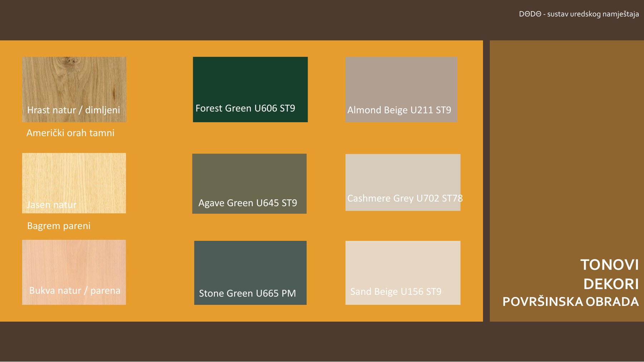Click the POVRŠINSKA OBRADA heading text
This screenshot has height=362, width=644.
[x=571, y=302]
